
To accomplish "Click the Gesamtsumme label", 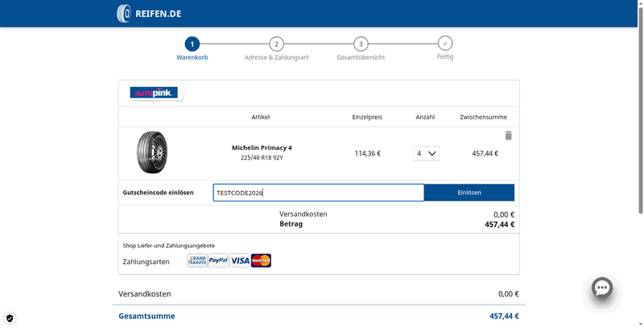I will tap(147, 316).
